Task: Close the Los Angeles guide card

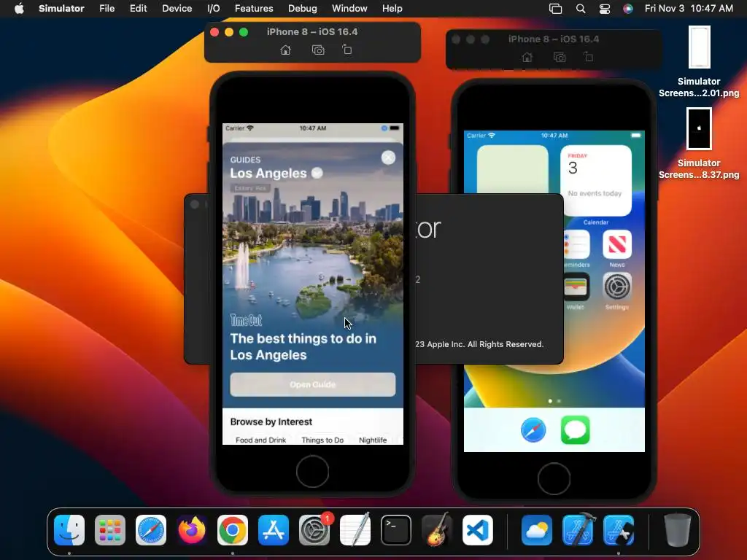Action: click(x=388, y=157)
